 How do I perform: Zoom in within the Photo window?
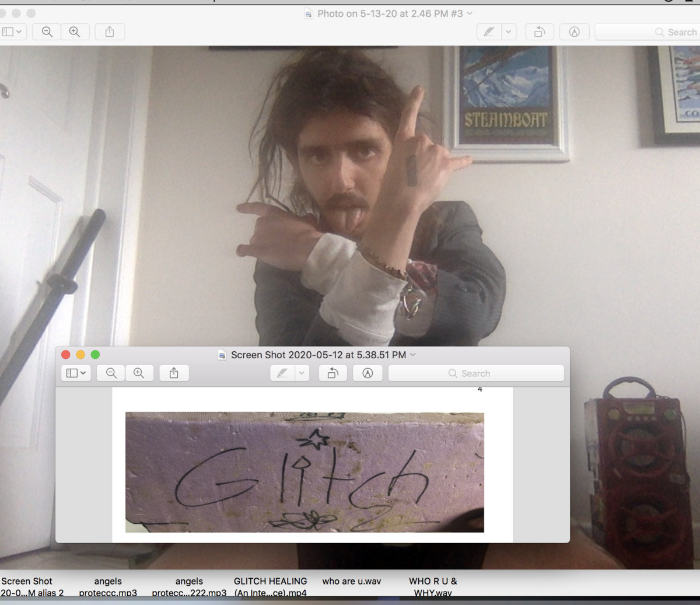75,32
